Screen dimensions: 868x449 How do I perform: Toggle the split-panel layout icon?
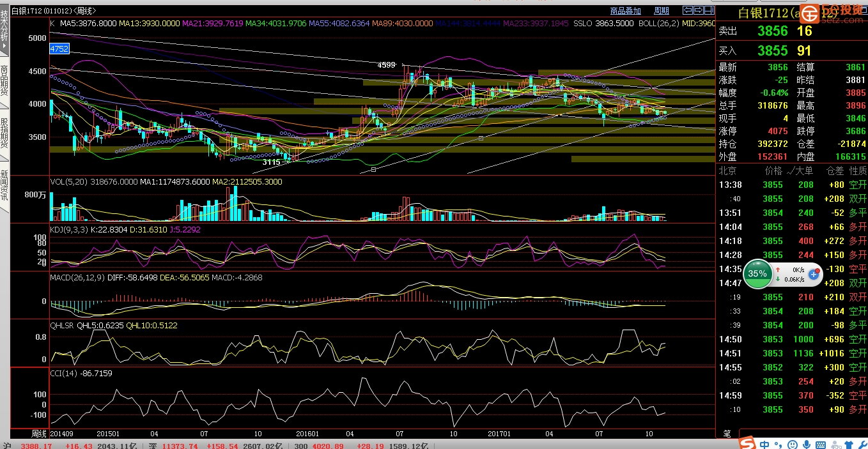coord(709,10)
